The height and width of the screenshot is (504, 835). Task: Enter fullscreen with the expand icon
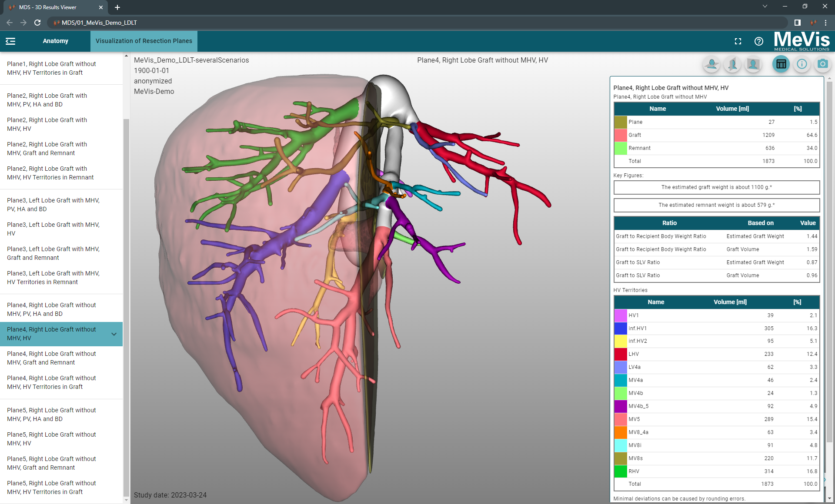coord(738,41)
